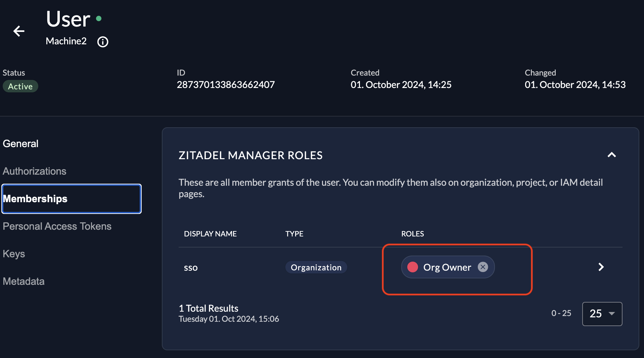This screenshot has width=644, height=358.
Task: Open the sso membership row chevron
Action: (601, 267)
